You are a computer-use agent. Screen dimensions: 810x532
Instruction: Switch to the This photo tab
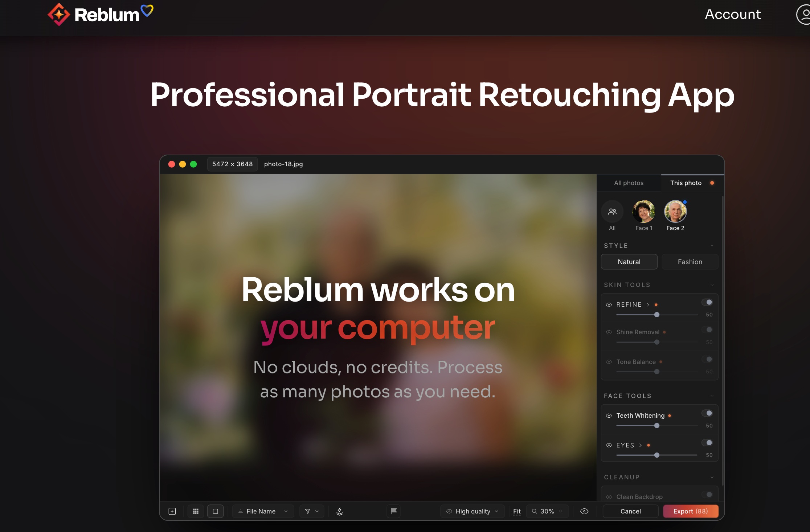693,183
